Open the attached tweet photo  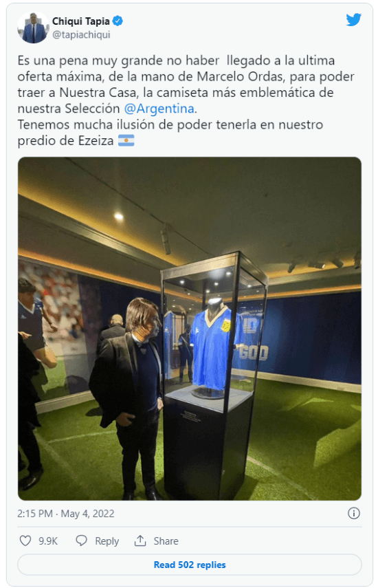[x=190, y=329]
